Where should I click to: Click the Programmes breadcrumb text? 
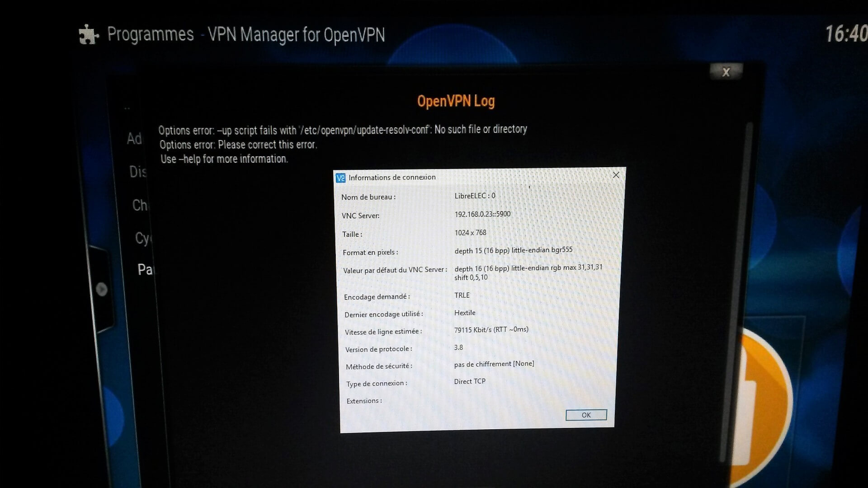151,34
